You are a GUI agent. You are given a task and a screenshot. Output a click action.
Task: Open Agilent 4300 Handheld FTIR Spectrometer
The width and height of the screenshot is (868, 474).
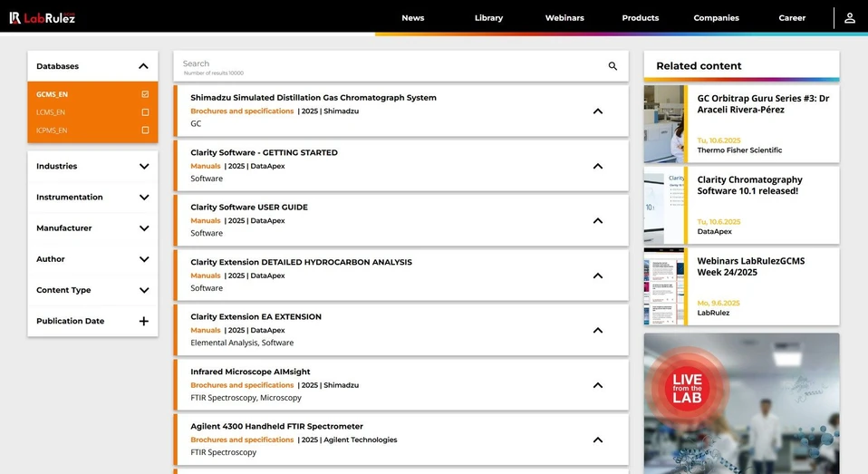(x=276, y=426)
